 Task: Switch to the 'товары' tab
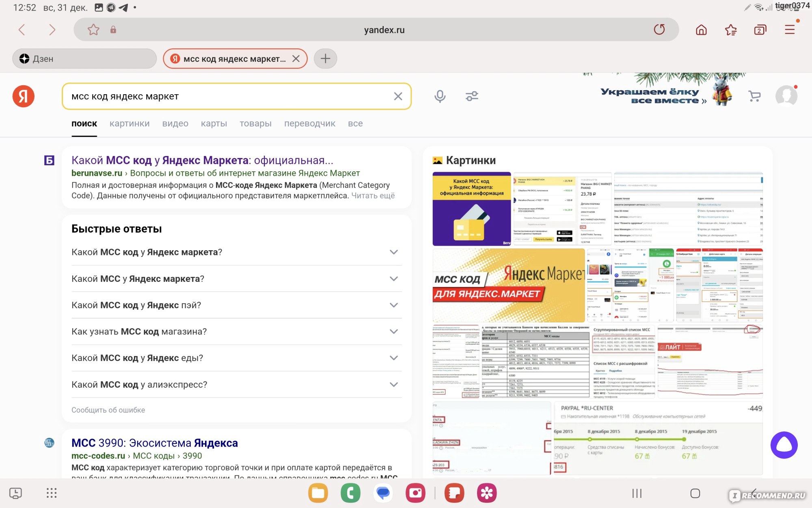point(255,123)
